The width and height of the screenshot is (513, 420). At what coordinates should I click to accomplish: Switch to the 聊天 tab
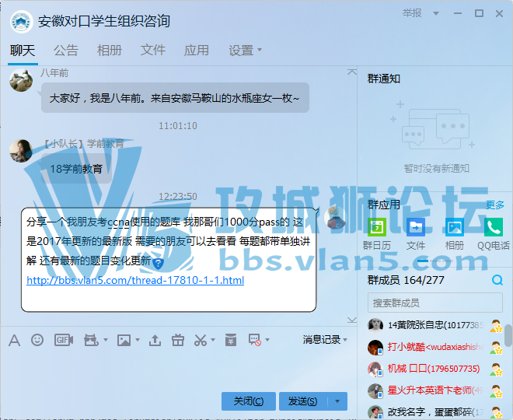click(x=23, y=51)
